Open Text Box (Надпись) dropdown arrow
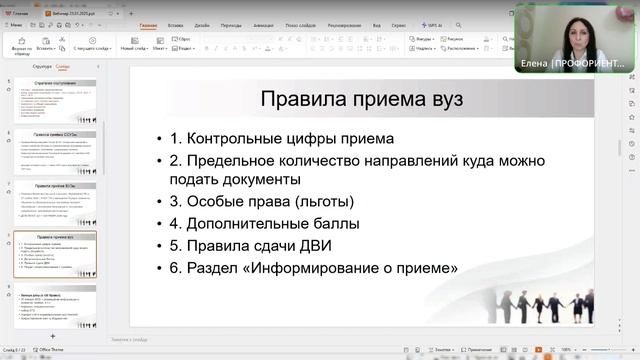640x360 pixels. pyautogui.click(x=434, y=49)
